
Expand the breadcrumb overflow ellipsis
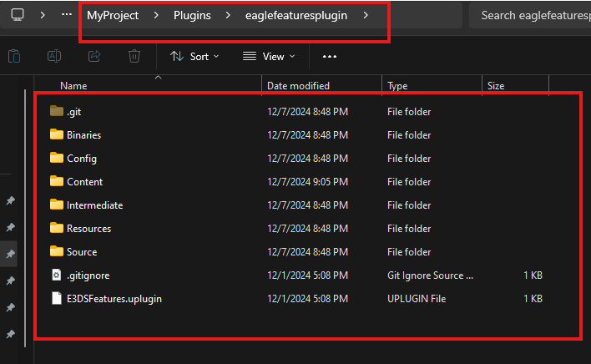coord(67,15)
